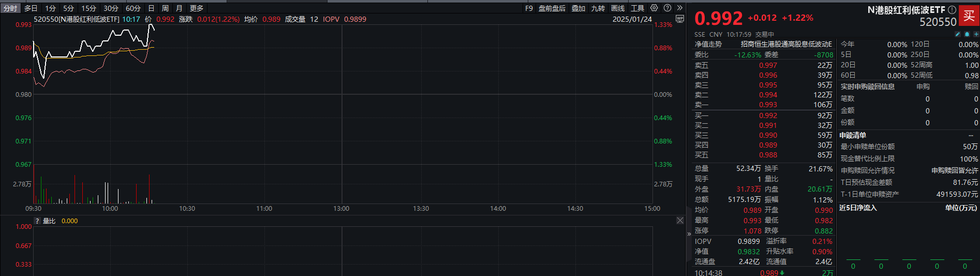
Task: Click the pencil note icon under the stock code
Action: point(958,34)
